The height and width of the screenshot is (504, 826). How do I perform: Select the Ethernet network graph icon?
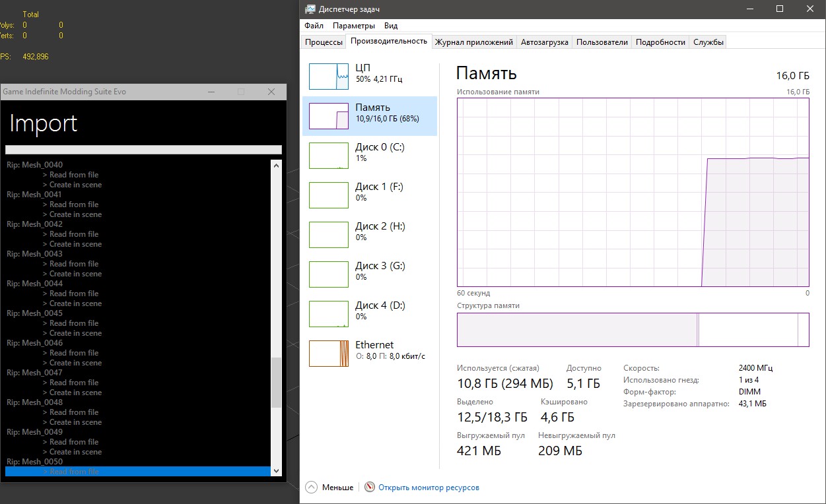coord(328,354)
